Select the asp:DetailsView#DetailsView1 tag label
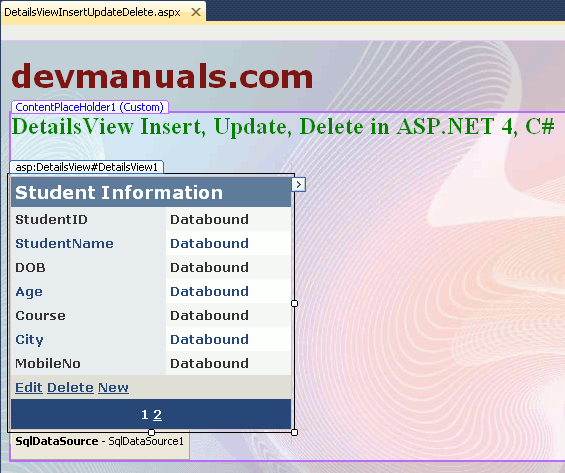This screenshot has width=565, height=473. coord(86,167)
